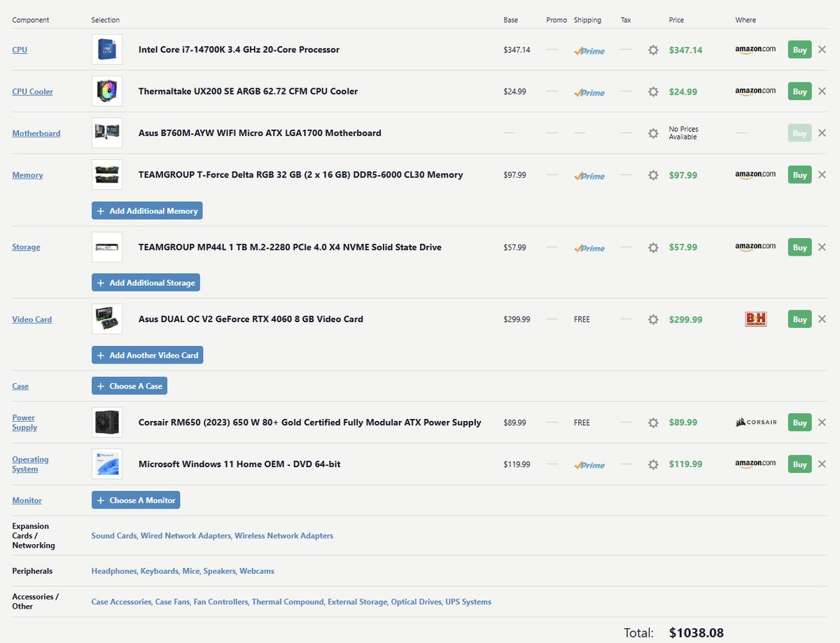The image size is (840, 643).
Task: Open settings gear on the power supply row
Action: pyautogui.click(x=653, y=422)
